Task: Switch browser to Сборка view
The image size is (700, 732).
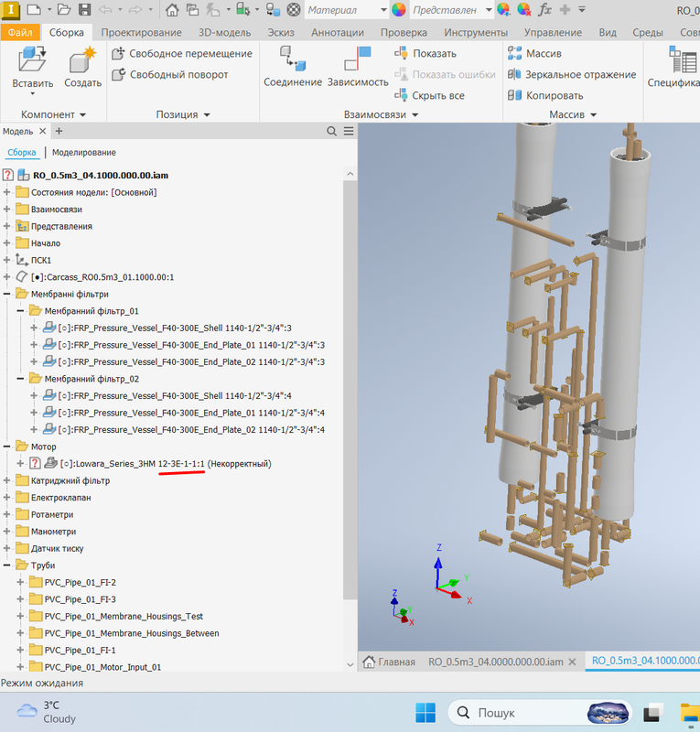Action: pyautogui.click(x=21, y=153)
